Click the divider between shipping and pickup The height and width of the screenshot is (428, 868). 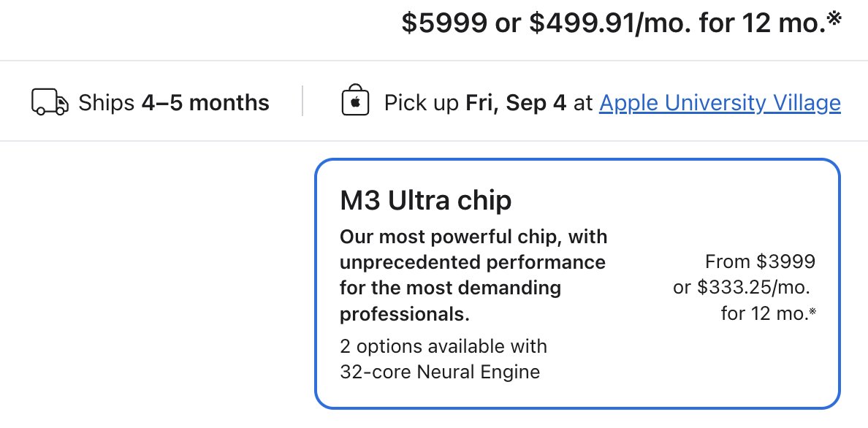pos(302,102)
